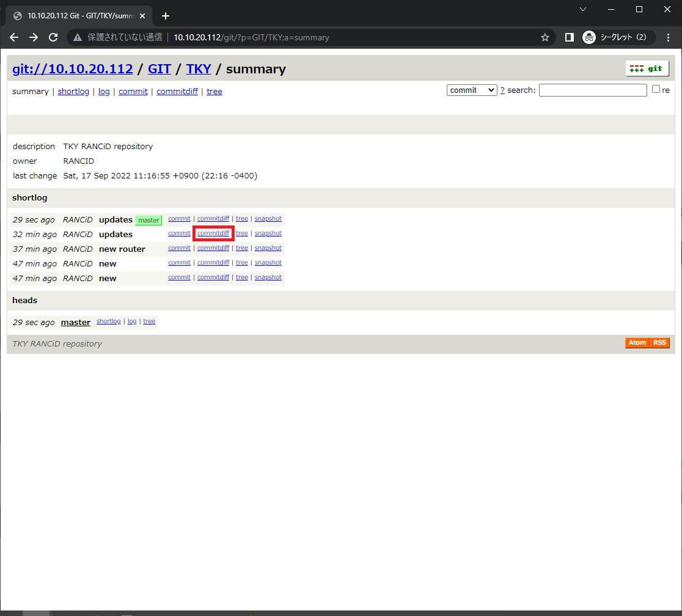
Task: Toggle the browser side panel icon
Action: 569,37
